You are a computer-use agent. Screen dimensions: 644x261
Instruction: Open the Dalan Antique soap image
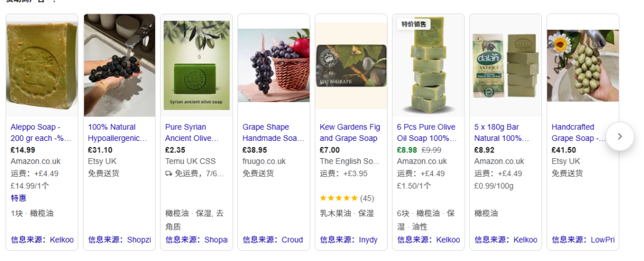(x=505, y=66)
